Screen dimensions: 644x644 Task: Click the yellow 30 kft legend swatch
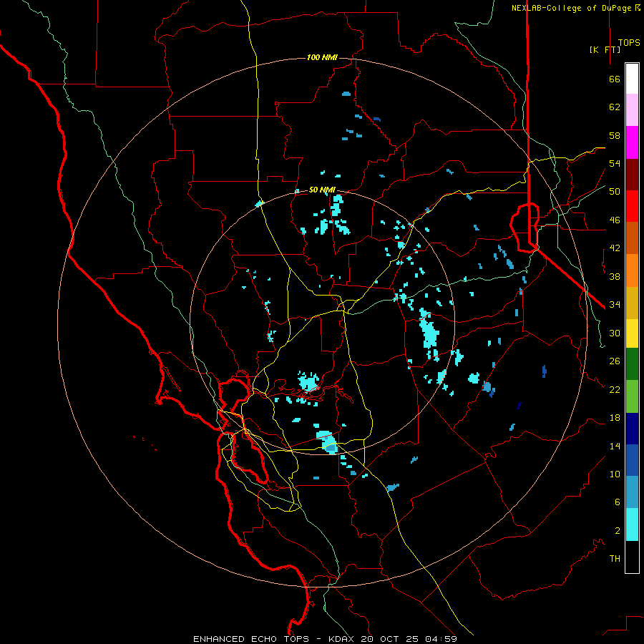[632, 333]
